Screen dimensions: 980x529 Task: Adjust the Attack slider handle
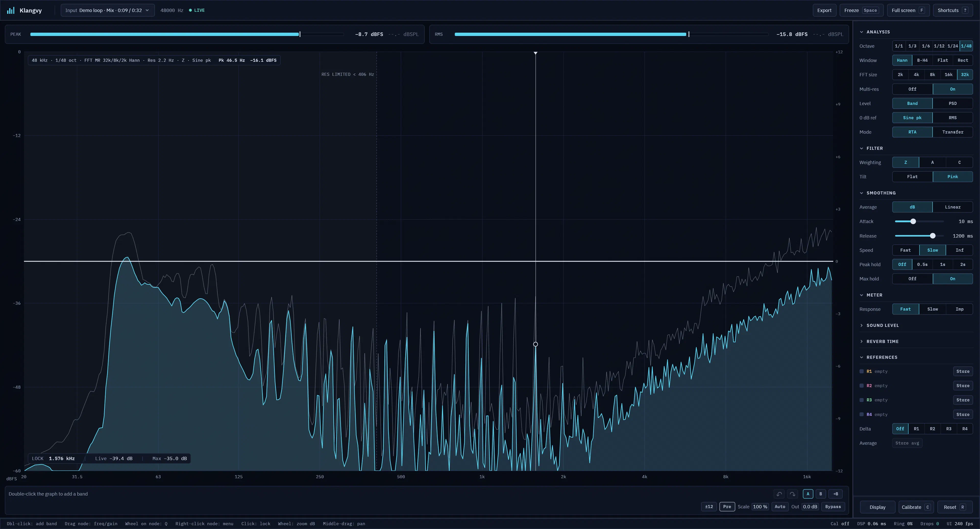913,221
